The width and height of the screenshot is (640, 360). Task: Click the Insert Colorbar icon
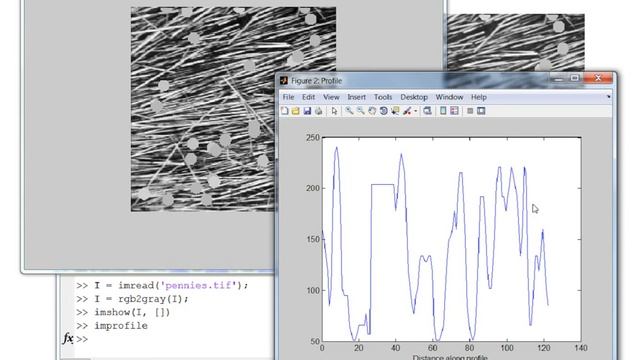pos(443,111)
